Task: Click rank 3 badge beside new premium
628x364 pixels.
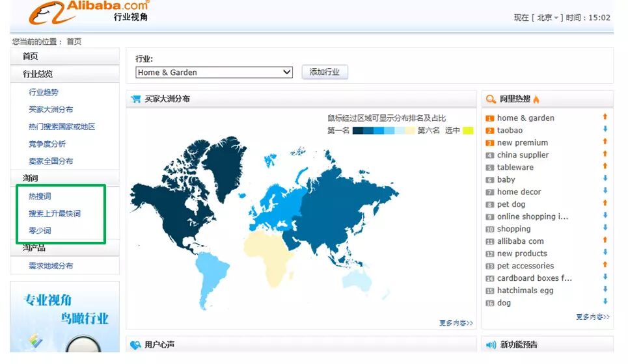Action: 489,143
